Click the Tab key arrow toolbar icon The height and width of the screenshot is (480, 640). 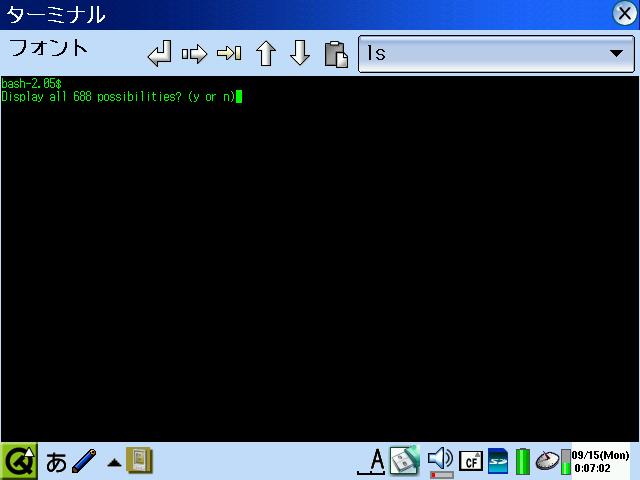[229, 53]
